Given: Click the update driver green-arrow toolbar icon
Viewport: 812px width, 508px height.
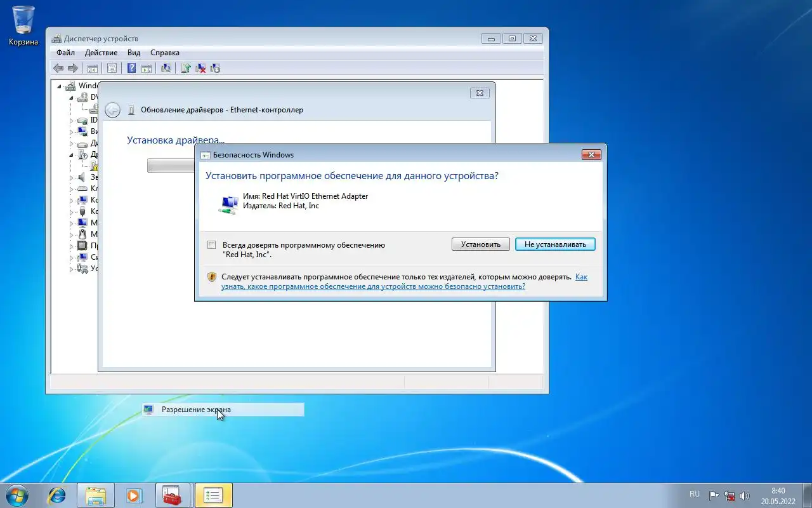Looking at the screenshot, I should click(186, 68).
